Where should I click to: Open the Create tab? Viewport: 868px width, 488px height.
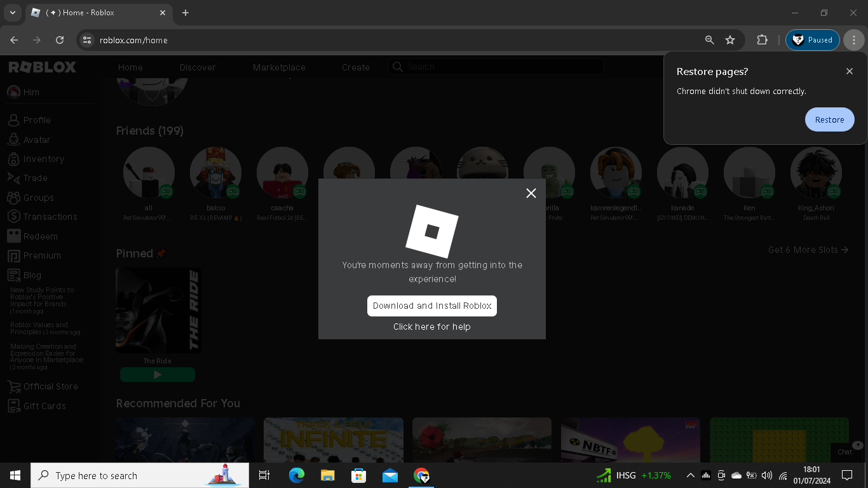[x=356, y=67]
